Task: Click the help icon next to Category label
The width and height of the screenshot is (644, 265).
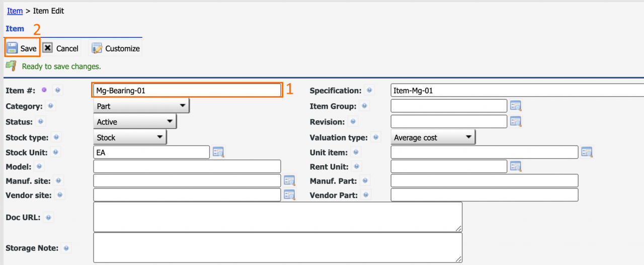Action: 50,106
